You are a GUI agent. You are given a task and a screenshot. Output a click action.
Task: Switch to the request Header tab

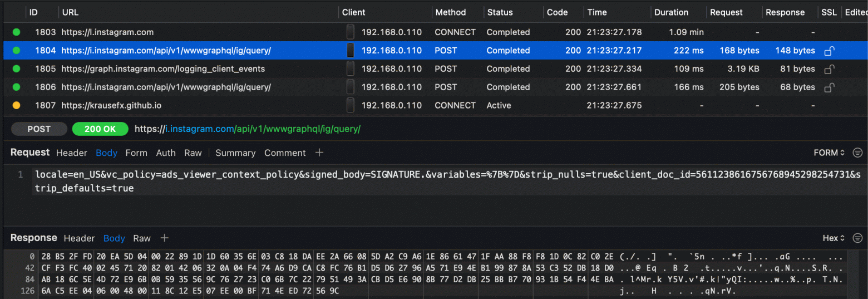coord(72,153)
